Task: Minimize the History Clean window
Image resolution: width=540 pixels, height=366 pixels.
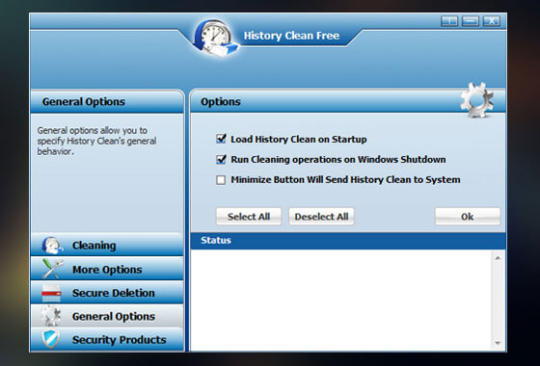Action: 470,21
